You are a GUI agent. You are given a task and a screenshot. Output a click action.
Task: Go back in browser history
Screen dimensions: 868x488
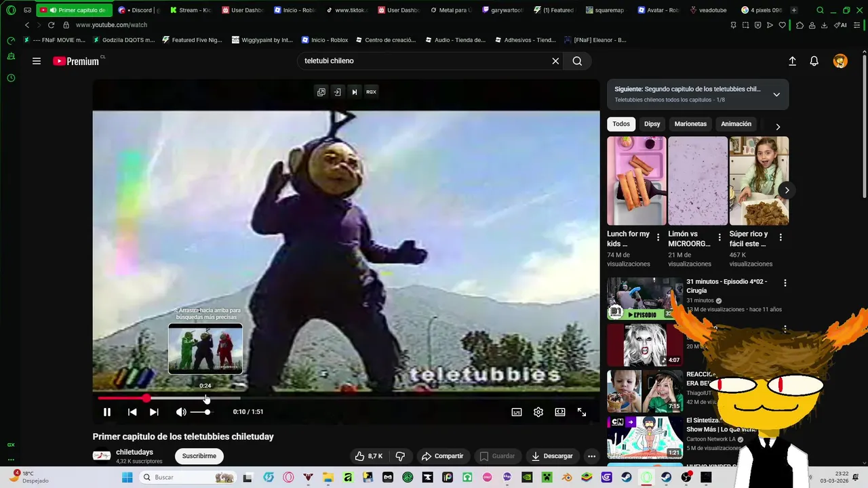pos(27,25)
